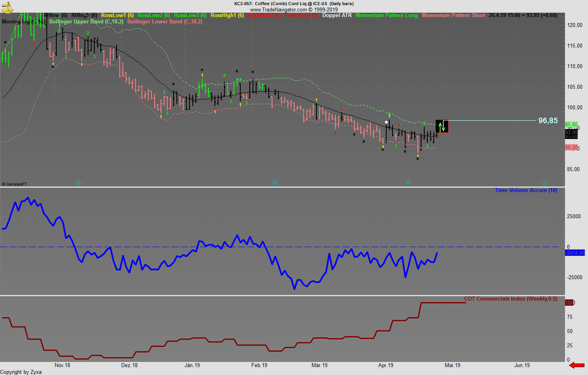Toggle the Momentum Pattern Long legend entry
588x375 pixels.
coord(387,15)
